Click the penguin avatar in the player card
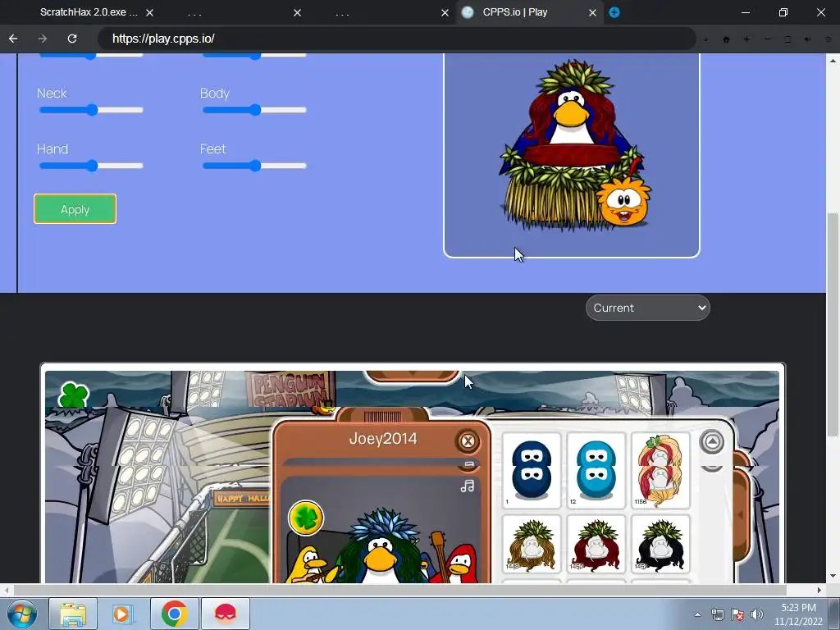This screenshot has height=630, width=840. pos(381,546)
